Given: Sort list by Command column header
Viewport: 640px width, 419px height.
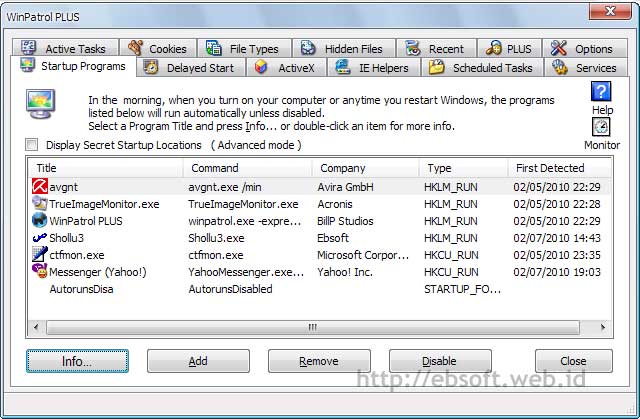Looking at the screenshot, I should point(247,168).
